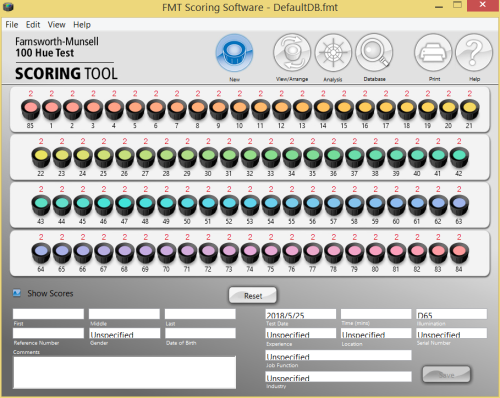
Task: Select color cap number 42
Action: pos(459,157)
